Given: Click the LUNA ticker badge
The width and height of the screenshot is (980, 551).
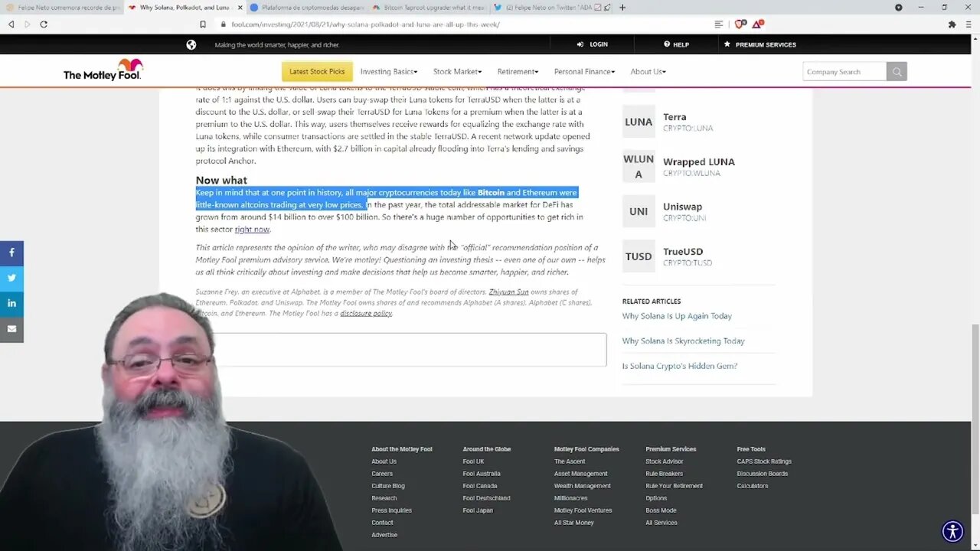Looking at the screenshot, I should pos(639,122).
